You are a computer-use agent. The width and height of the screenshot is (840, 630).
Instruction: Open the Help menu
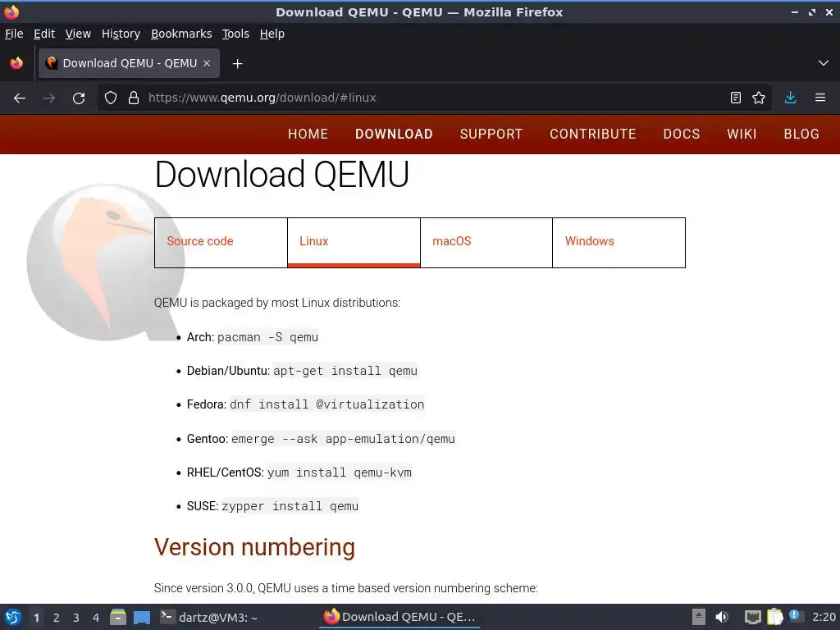[x=272, y=34]
